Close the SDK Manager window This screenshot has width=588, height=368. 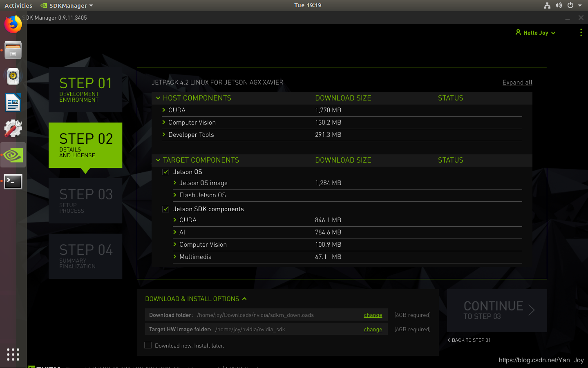[581, 18]
